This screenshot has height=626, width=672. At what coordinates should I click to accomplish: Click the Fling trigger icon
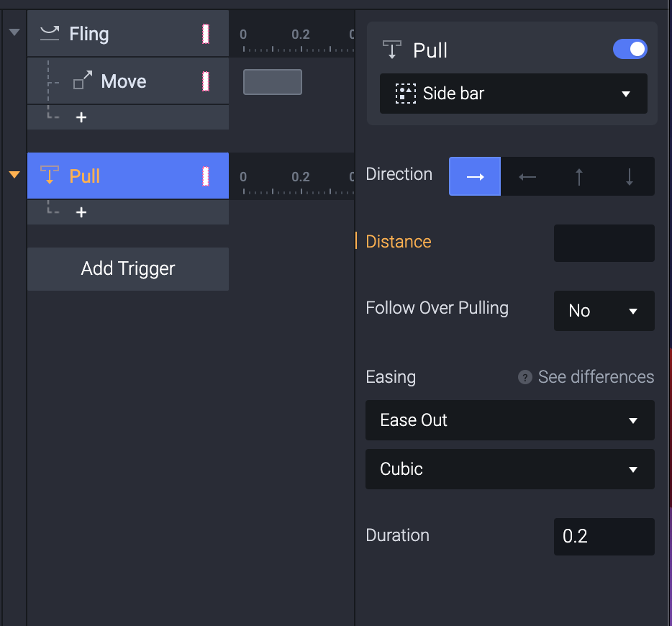[x=50, y=33]
